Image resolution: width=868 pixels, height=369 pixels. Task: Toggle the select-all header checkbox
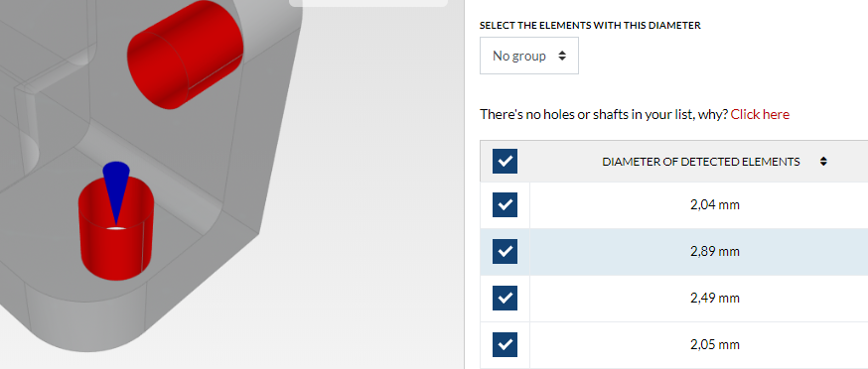pos(505,162)
